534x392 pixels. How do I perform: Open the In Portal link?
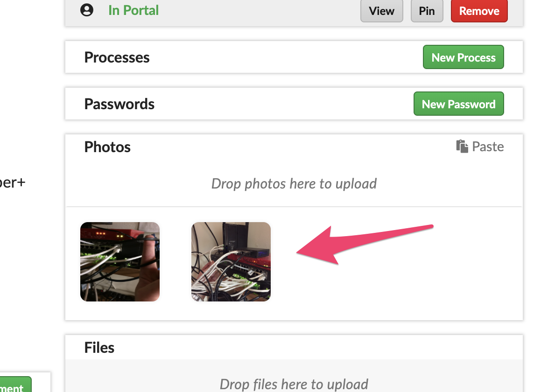[133, 10]
